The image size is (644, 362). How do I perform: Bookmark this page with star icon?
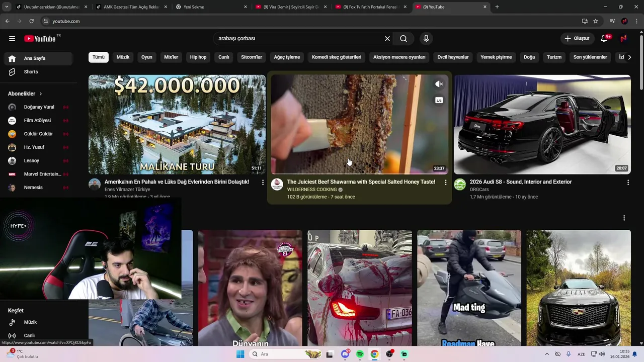point(596,21)
